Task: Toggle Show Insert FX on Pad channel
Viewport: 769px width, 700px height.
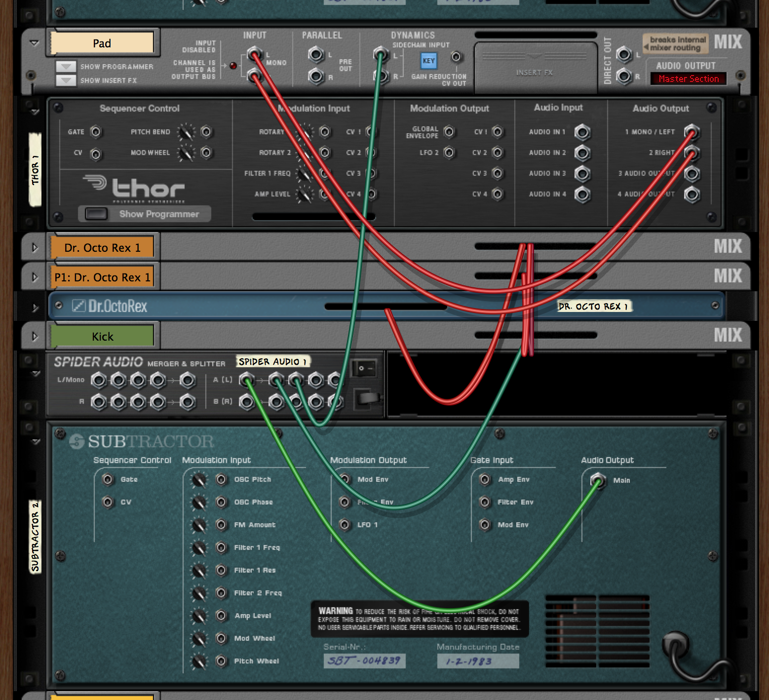Action: coord(66,80)
